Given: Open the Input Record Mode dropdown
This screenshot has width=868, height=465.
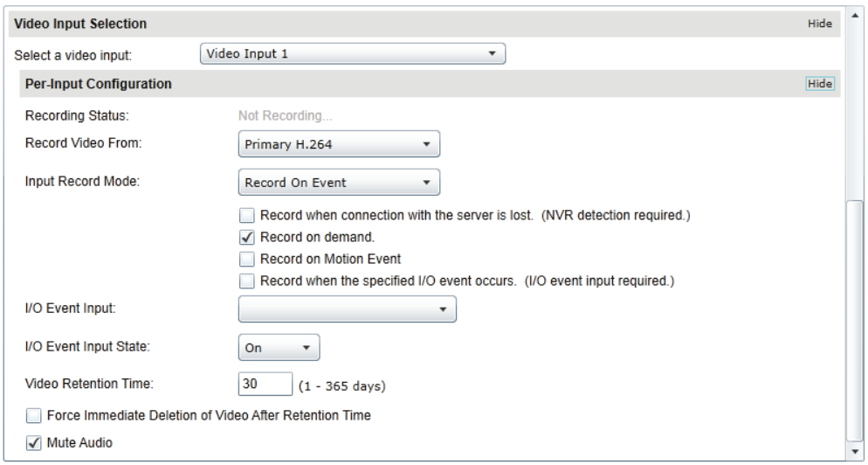Looking at the screenshot, I should pos(339,183).
